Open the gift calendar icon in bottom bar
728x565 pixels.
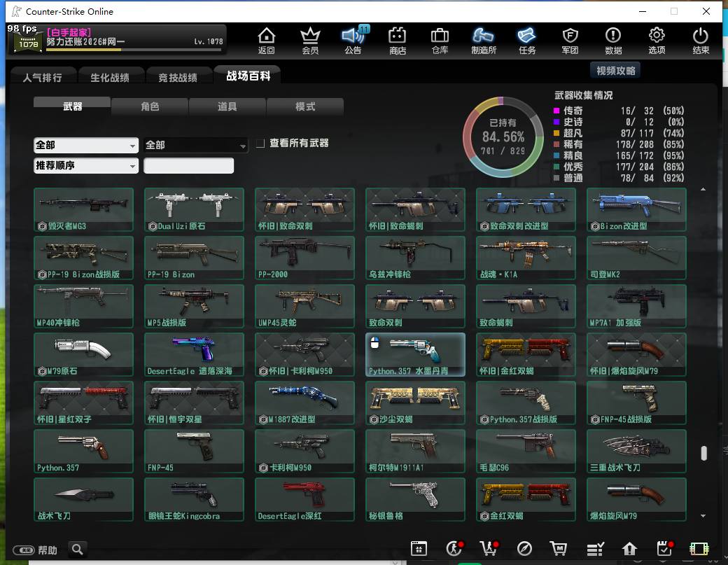(x=419, y=549)
